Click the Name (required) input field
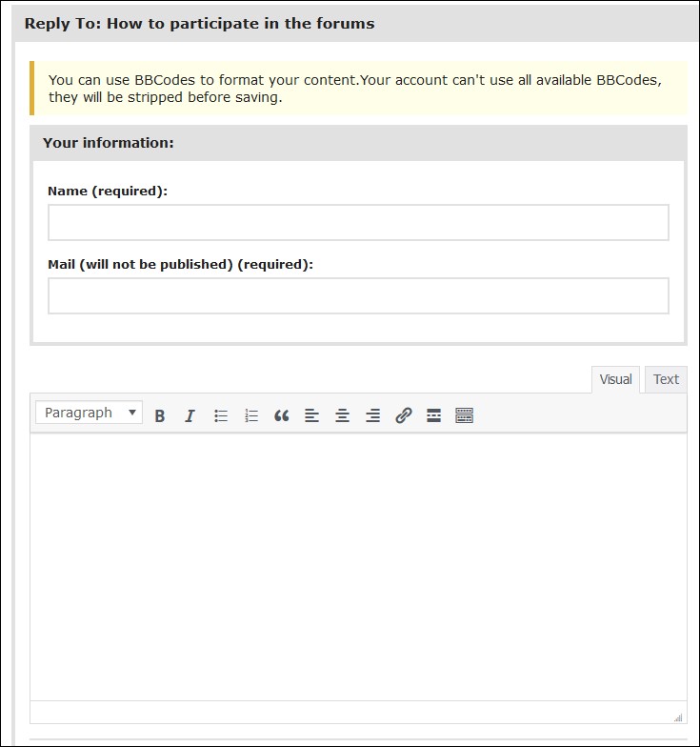 click(x=358, y=223)
